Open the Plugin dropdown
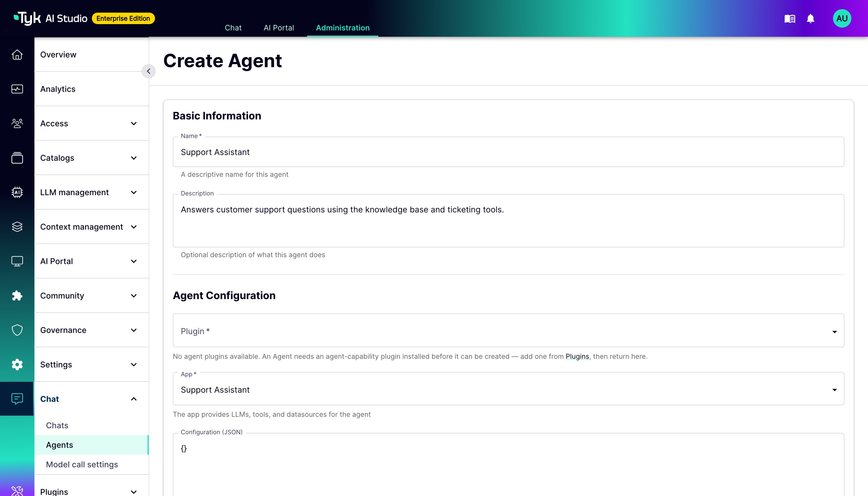The image size is (868, 496). tap(508, 330)
